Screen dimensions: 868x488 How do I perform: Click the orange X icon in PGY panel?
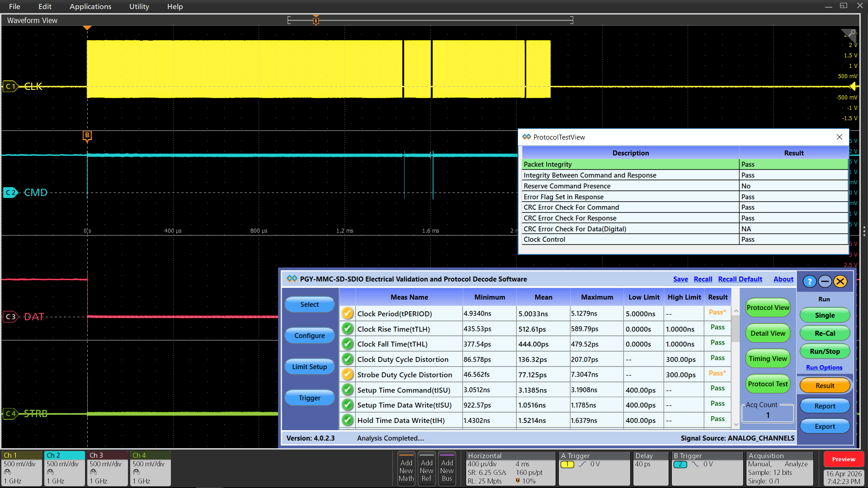[x=840, y=282]
